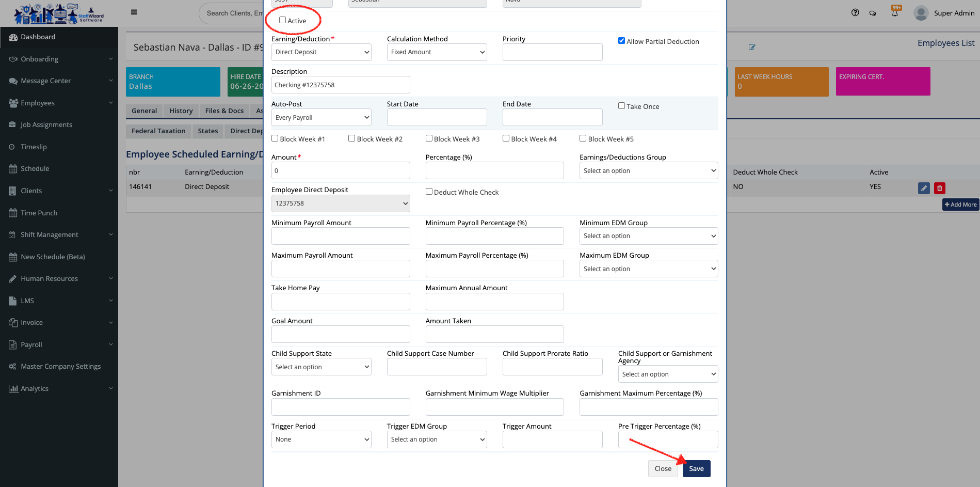
Task: Click the hamburger menu icon in header
Action: tap(134, 12)
